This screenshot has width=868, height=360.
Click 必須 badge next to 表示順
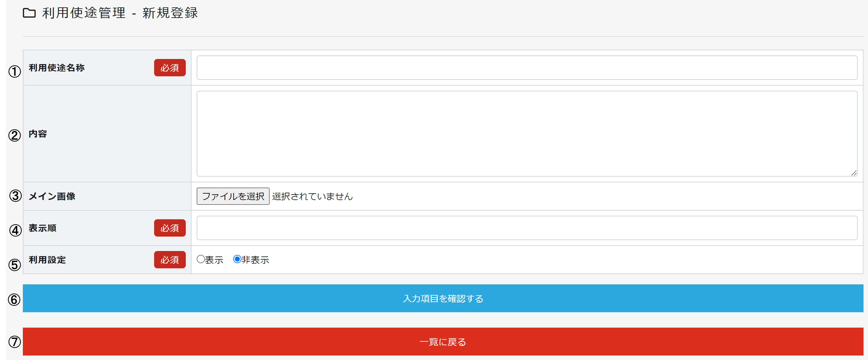pyautogui.click(x=170, y=228)
